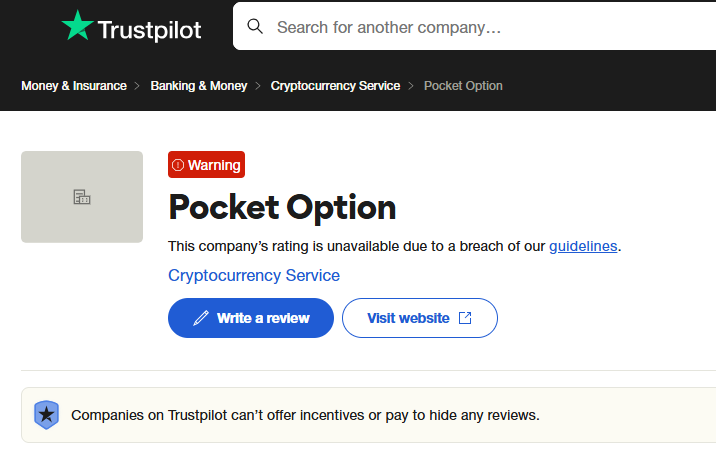The height and width of the screenshot is (474, 716).
Task: Click the search magnifier icon
Action: tap(255, 26)
